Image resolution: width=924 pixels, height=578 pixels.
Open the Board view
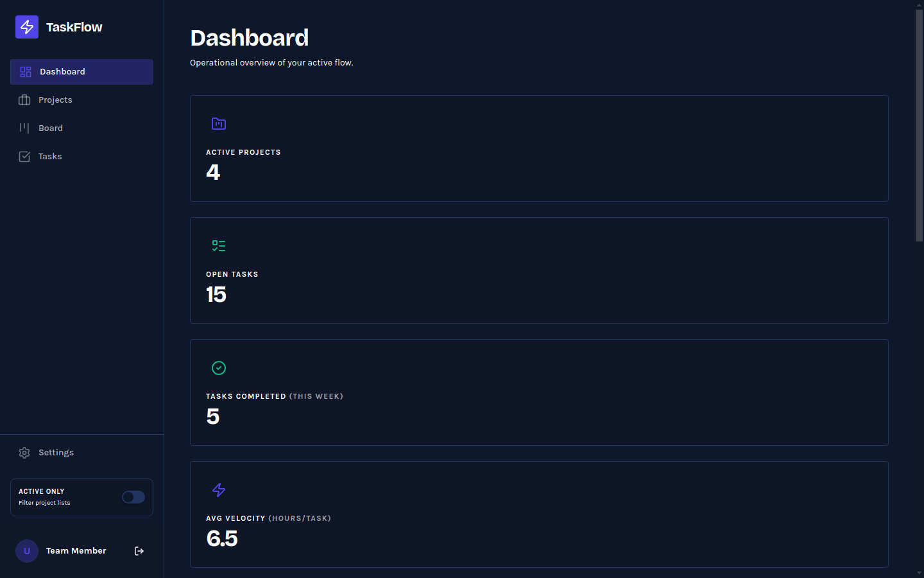81,128
